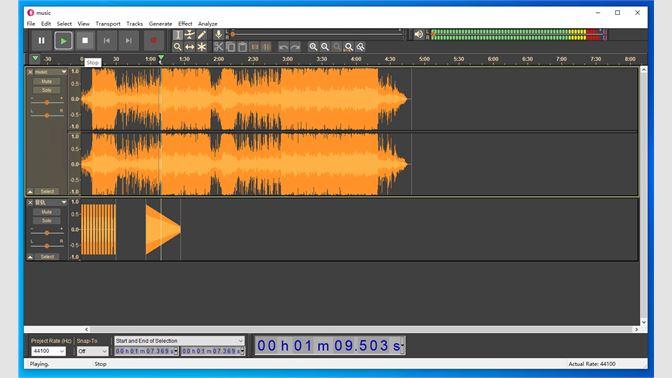Screen dimensions: 672x378
Task: Open the Analyze menu
Action: [207, 24]
